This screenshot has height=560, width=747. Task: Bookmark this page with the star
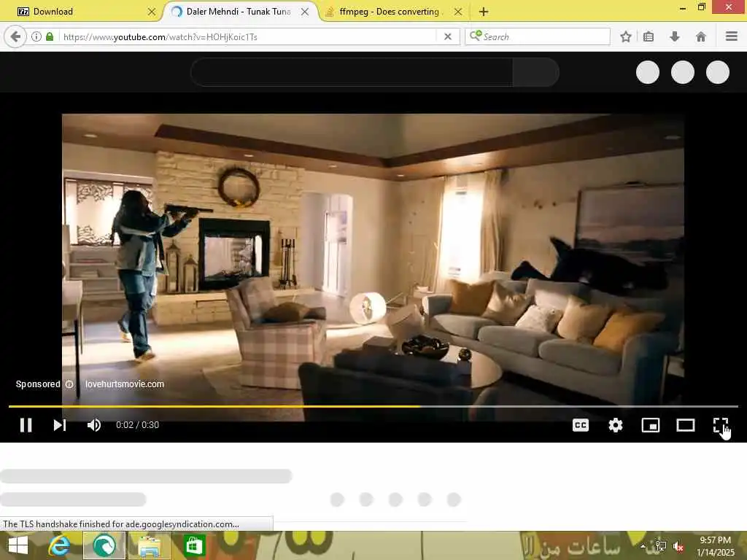626,36
